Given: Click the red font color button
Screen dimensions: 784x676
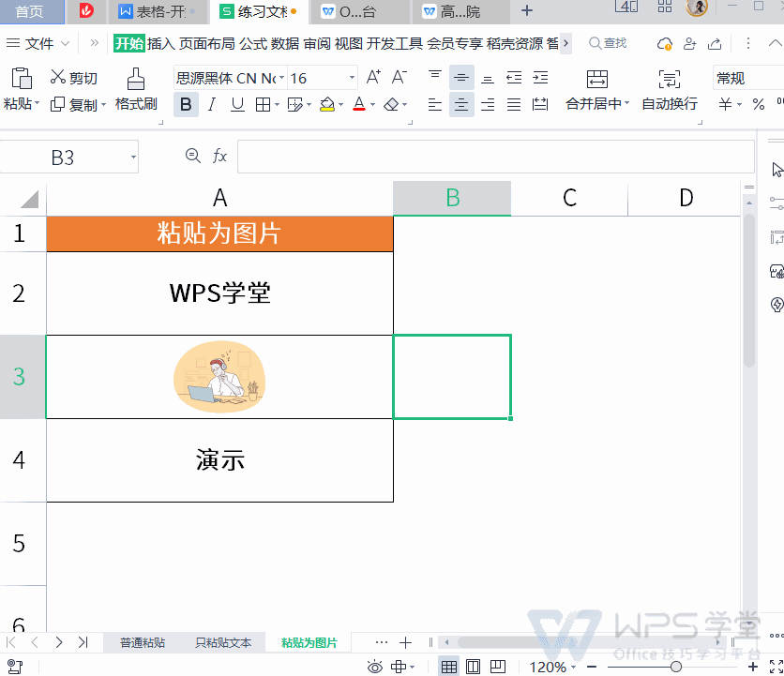Looking at the screenshot, I should tap(359, 104).
